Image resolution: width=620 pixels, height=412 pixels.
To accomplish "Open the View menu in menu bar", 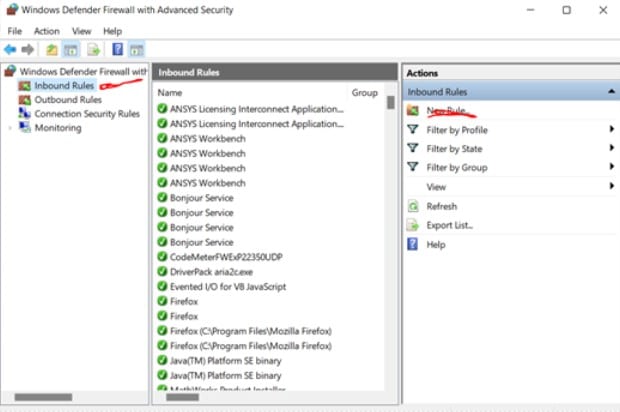I will pyautogui.click(x=81, y=31).
